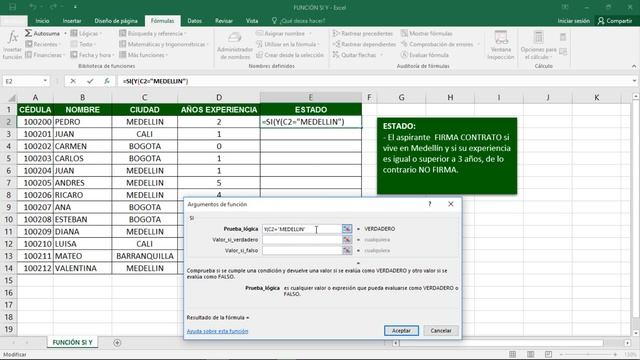Click the ¿Qué desea hacer? search box

298,21
